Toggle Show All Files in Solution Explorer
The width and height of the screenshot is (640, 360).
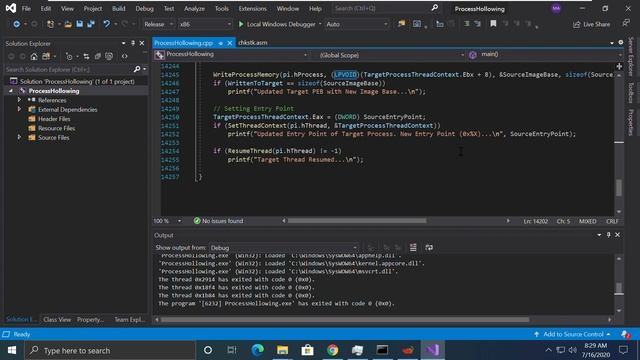pos(109,56)
